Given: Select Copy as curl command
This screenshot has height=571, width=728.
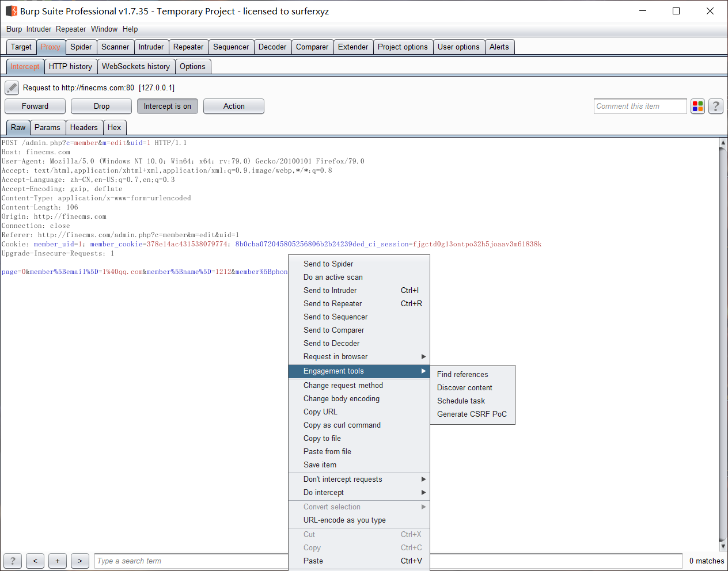Looking at the screenshot, I should pos(359,425).
